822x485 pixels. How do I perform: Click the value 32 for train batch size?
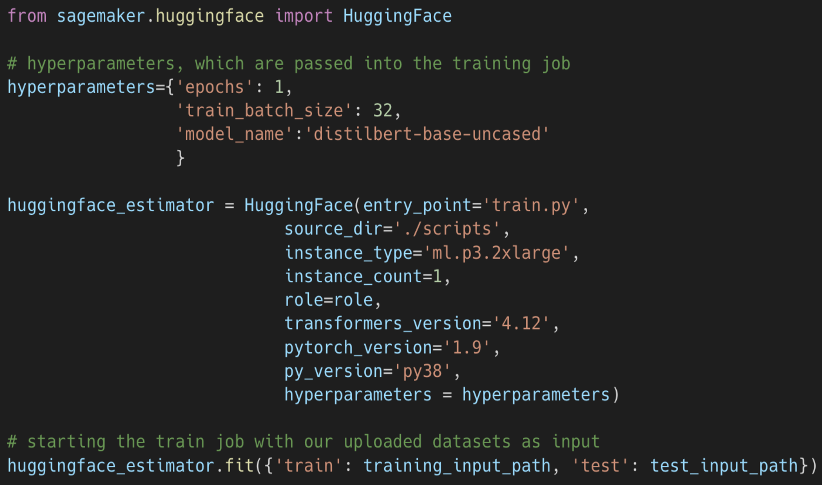pyautogui.click(x=383, y=111)
